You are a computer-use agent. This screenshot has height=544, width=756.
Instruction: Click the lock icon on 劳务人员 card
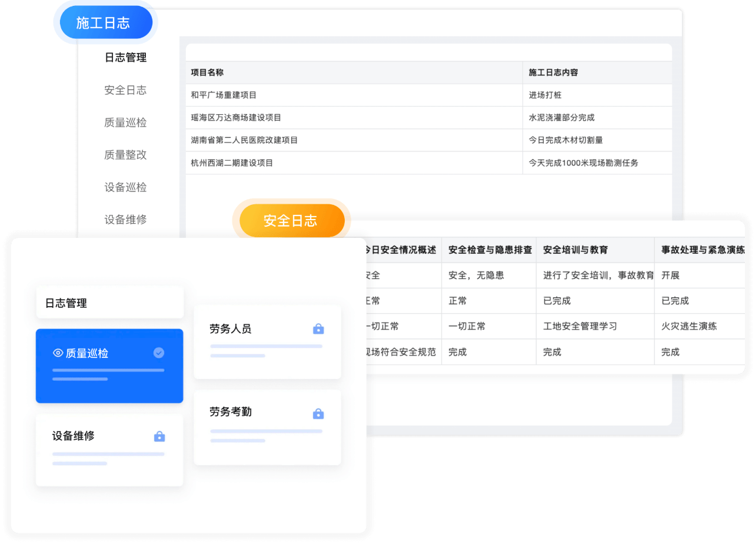tap(318, 329)
